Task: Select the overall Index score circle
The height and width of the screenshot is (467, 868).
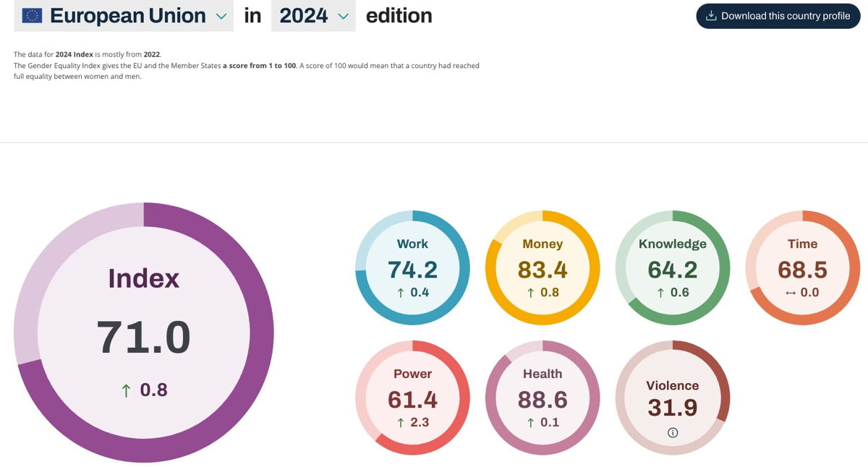Action: 144,333
